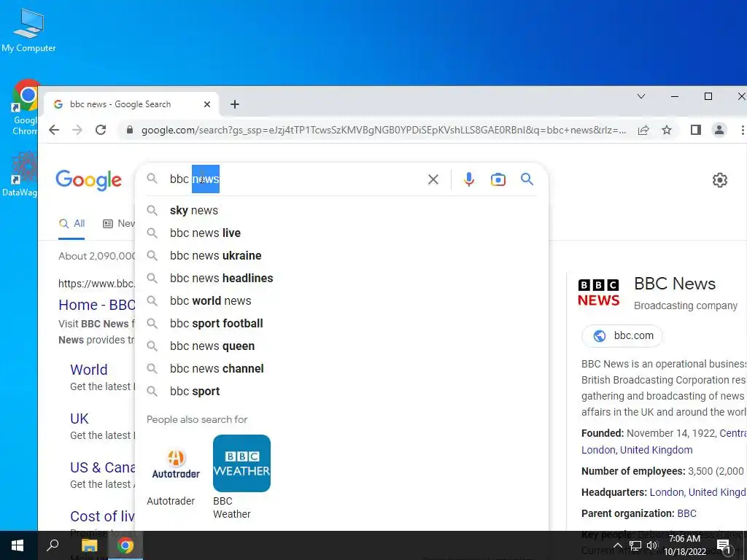747x560 pixels.
Task: Open Parent organization BBC link
Action: 686,514
